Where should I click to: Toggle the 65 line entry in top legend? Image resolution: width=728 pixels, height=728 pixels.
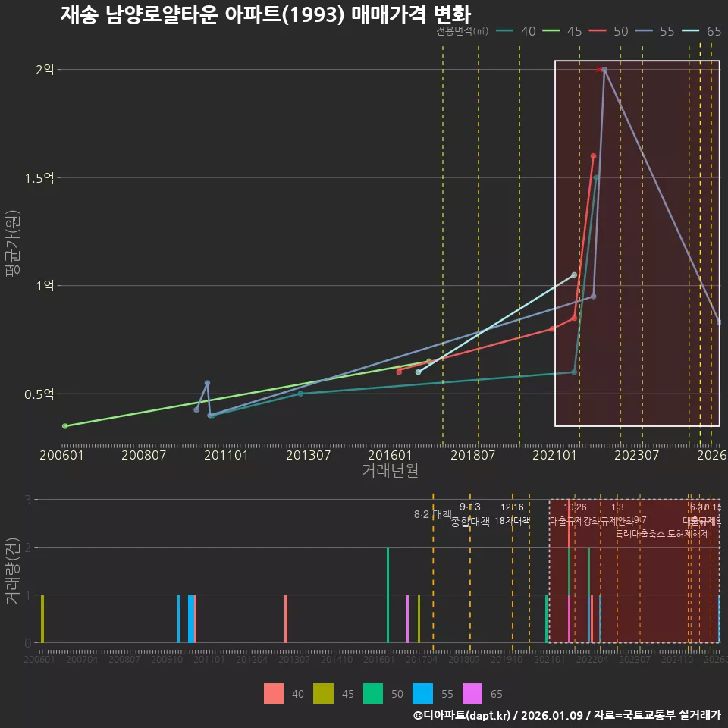(701, 31)
